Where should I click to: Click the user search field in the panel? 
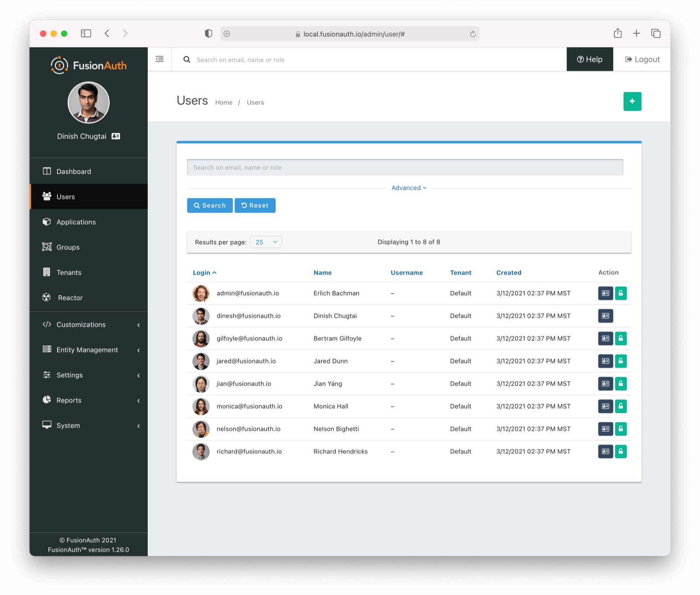(405, 168)
